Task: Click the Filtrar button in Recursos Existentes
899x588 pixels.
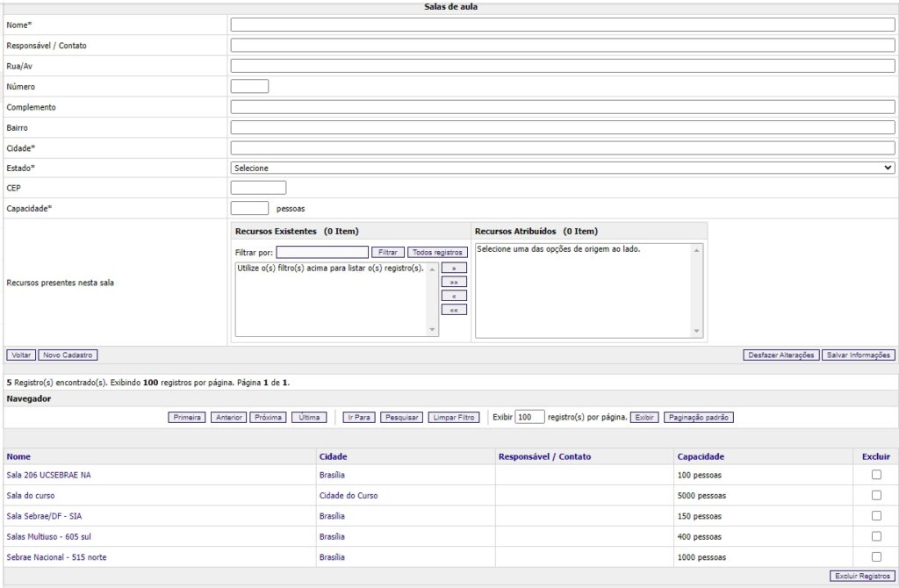Action: pos(387,252)
